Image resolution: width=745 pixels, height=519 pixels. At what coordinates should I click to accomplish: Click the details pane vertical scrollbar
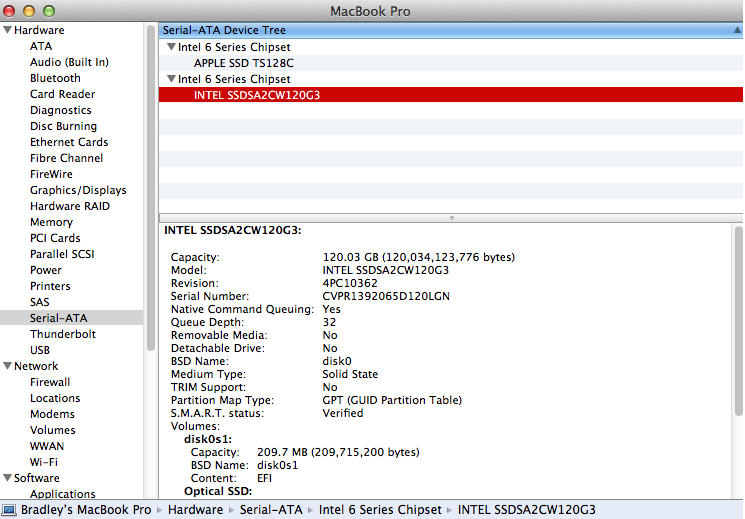tap(738, 321)
